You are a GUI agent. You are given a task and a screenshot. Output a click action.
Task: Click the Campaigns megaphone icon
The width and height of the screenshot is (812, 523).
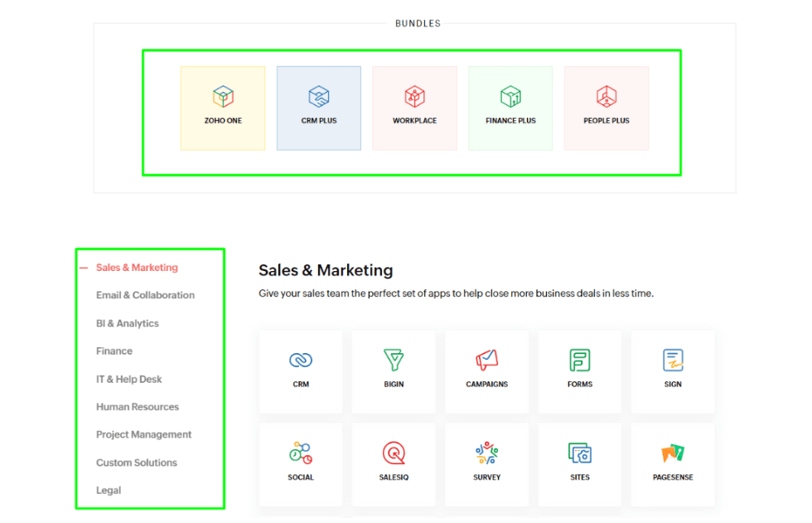click(x=487, y=360)
